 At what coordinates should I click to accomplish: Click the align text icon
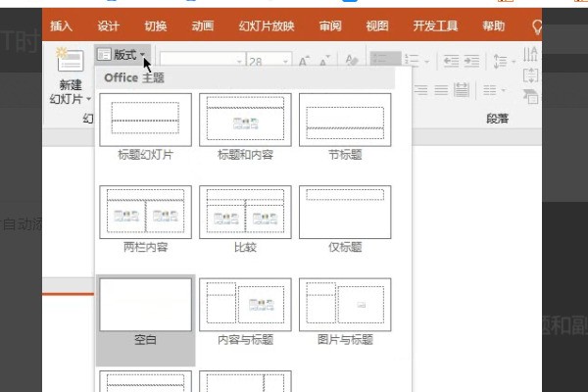(x=530, y=76)
